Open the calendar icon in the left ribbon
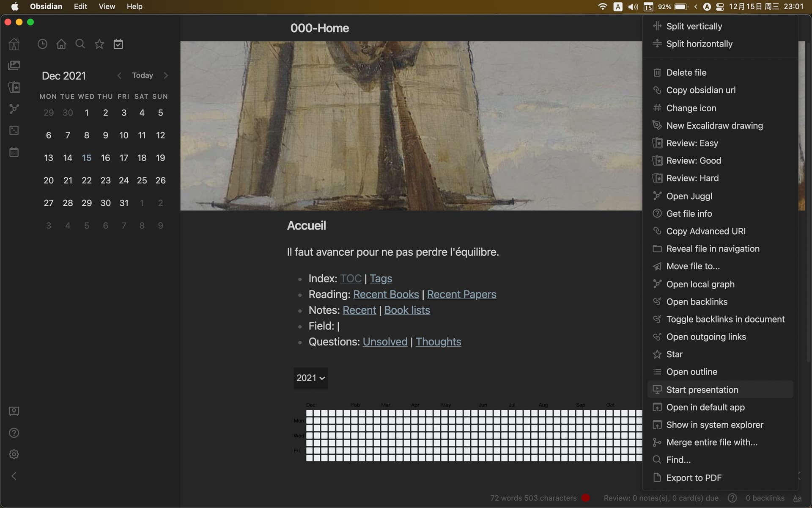 pyautogui.click(x=14, y=152)
